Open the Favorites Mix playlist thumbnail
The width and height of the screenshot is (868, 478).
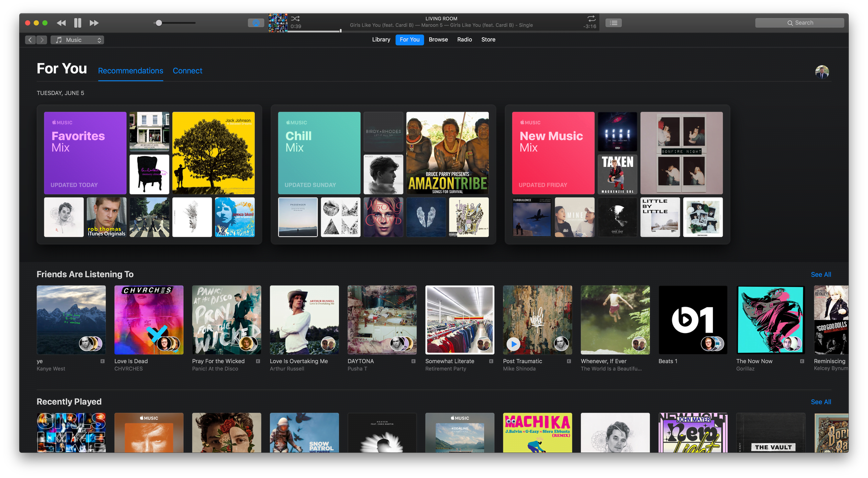(85, 153)
